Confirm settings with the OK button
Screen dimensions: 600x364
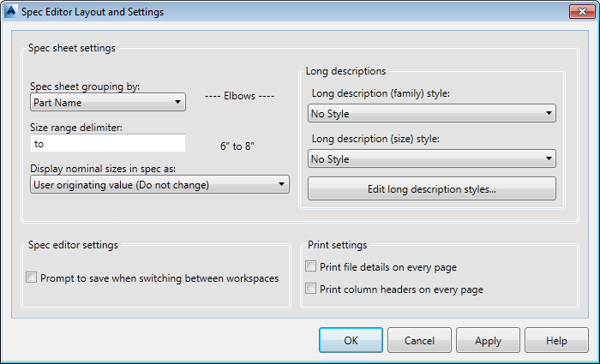click(351, 340)
